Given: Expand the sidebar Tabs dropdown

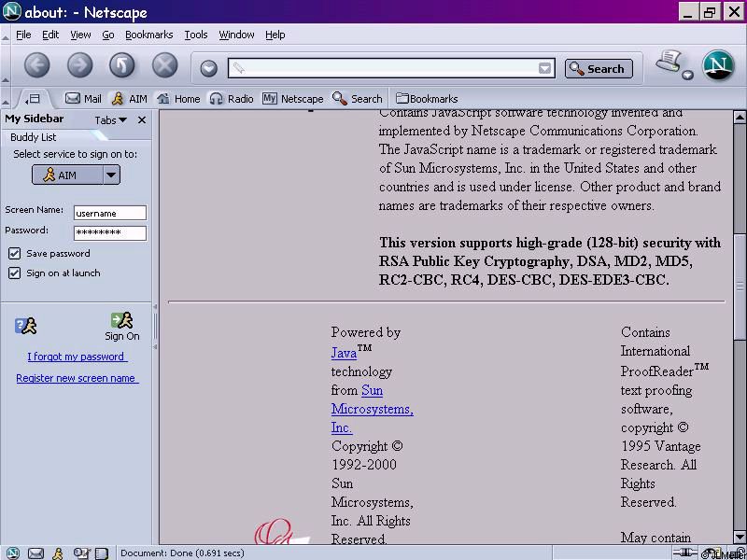Looking at the screenshot, I should 110,120.
